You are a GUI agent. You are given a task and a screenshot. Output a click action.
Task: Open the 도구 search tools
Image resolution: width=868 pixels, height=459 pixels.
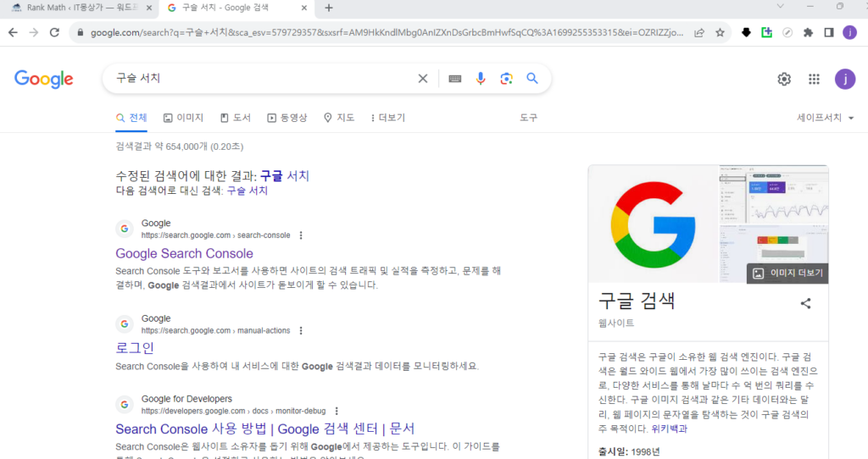tap(528, 118)
